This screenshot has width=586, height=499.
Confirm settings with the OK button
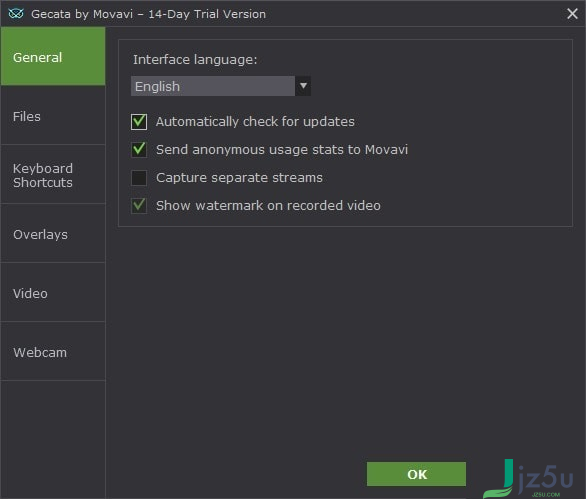coord(416,474)
